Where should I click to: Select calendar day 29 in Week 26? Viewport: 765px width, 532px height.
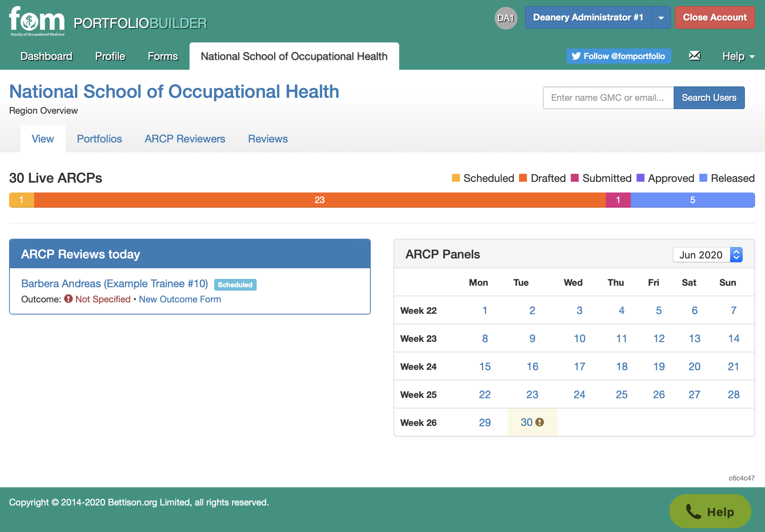[x=485, y=422]
